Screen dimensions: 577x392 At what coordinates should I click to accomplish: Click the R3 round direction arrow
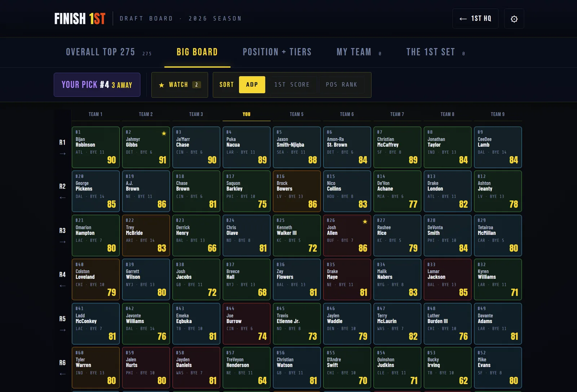point(63,242)
